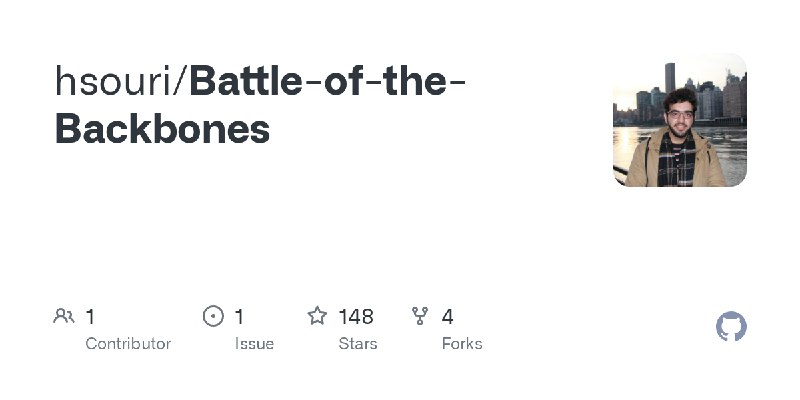Click the issue count number 1
This screenshot has height=400, width=800.
tap(239, 317)
